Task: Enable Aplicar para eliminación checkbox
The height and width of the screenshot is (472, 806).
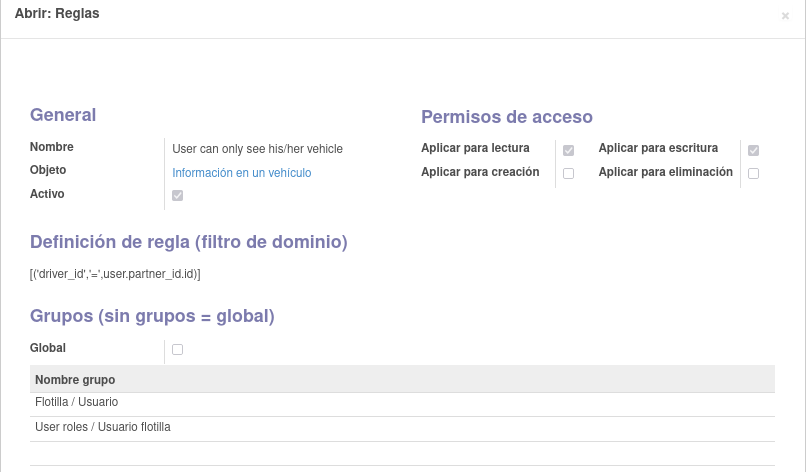Action: [753, 173]
